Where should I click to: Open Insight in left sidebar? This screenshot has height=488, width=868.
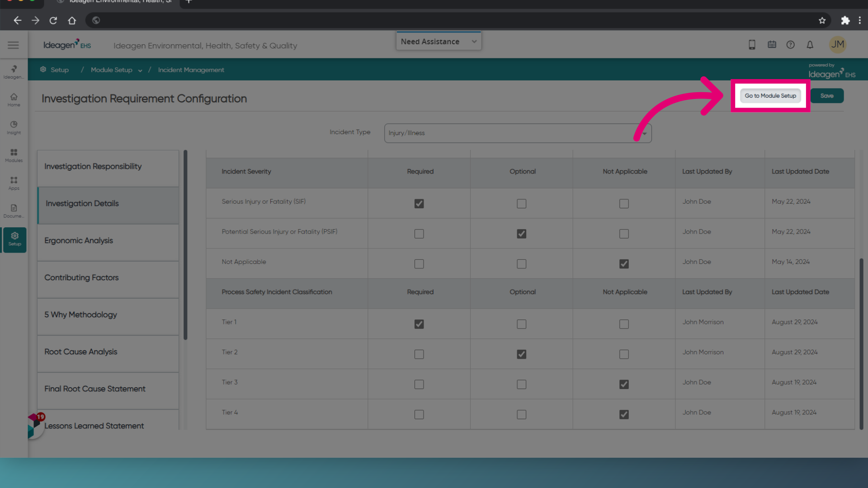14,128
